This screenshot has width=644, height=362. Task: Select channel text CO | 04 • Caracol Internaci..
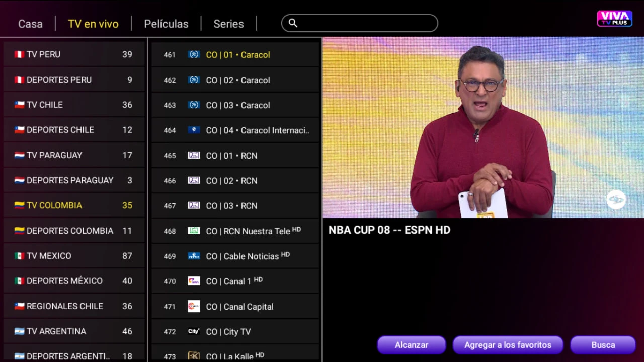pyautogui.click(x=258, y=130)
